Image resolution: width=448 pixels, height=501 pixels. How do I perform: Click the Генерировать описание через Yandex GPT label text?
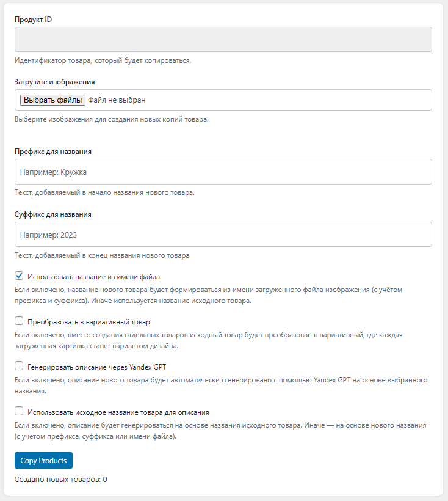click(x=96, y=367)
